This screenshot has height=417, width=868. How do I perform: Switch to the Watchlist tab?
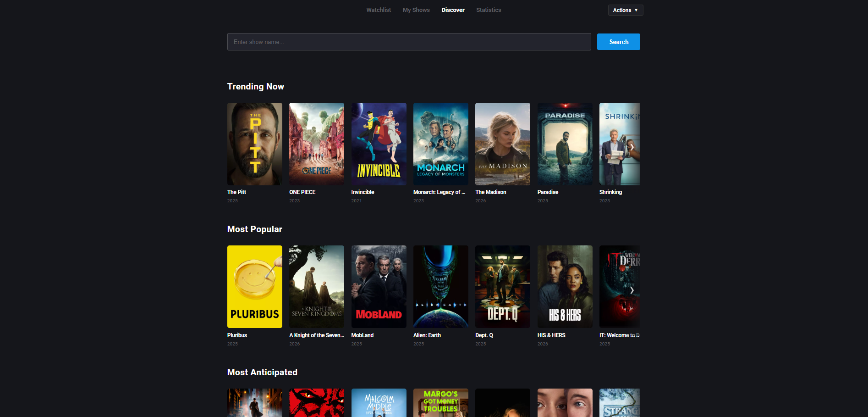[x=379, y=10]
